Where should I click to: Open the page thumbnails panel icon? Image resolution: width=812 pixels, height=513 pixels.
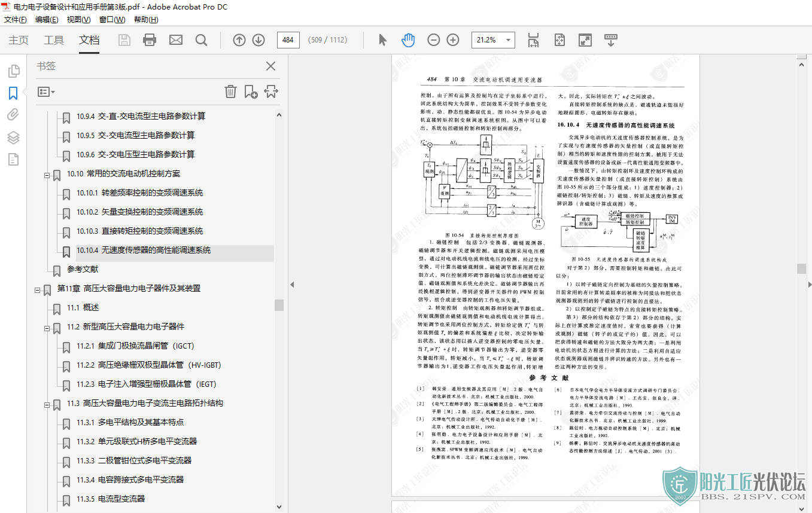[x=13, y=72]
